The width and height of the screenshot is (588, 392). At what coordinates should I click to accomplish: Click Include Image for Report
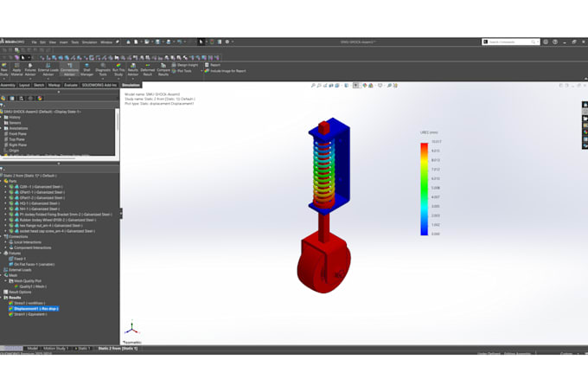tap(226, 71)
